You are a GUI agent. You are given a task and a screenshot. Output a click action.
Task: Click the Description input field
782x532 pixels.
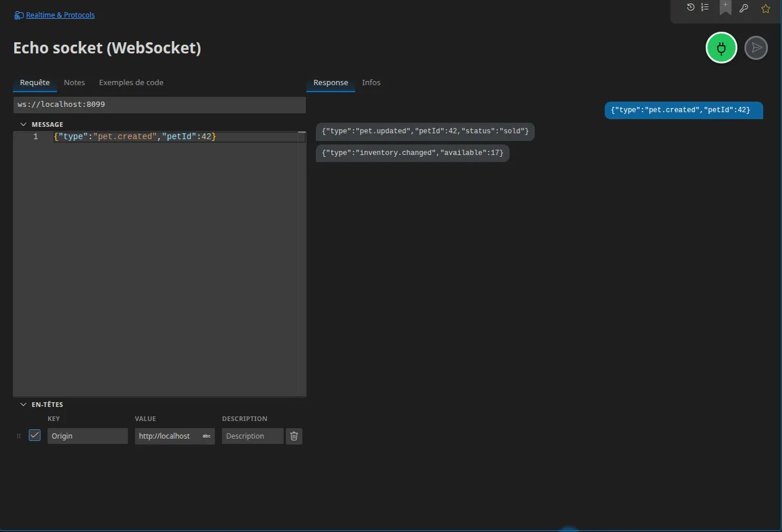(252, 436)
